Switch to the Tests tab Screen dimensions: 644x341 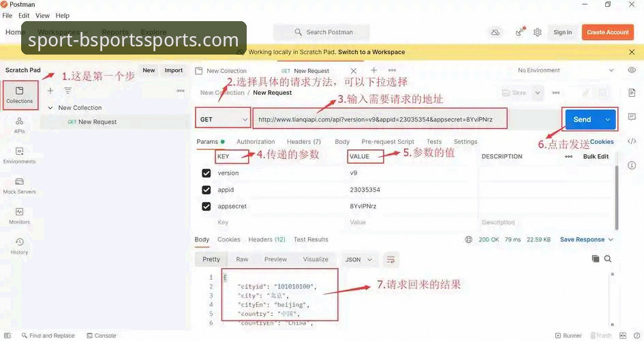433,142
